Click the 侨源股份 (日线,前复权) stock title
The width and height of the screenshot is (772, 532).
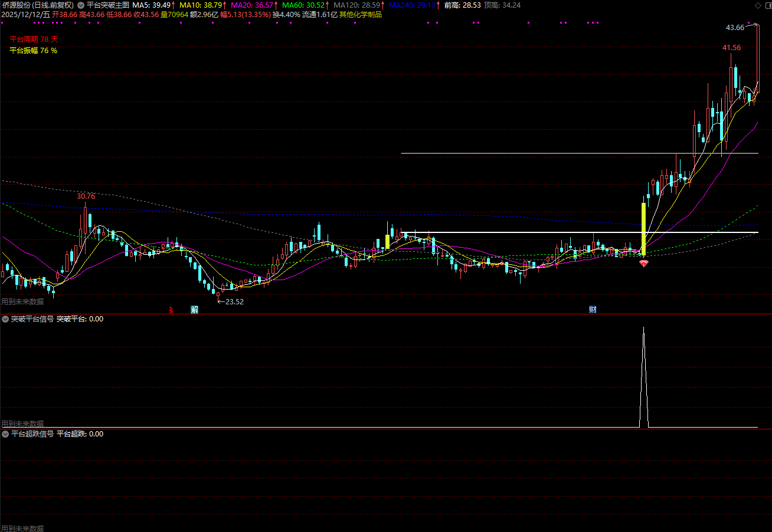(x=38, y=5)
